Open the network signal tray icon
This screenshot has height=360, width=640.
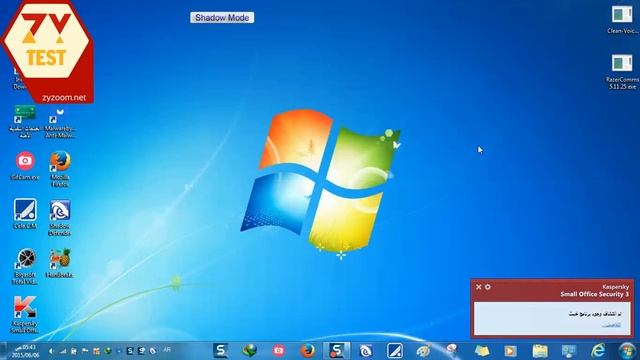[63, 351]
